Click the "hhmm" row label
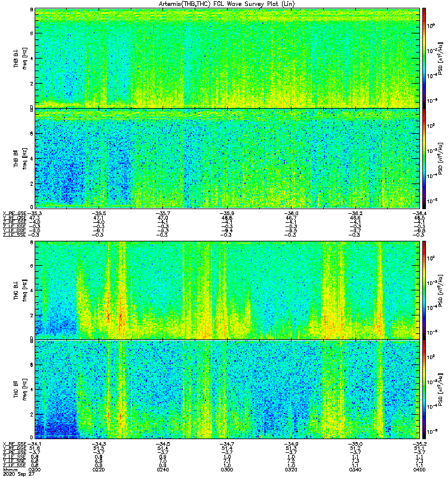This screenshot has height=478, width=448. [x=10, y=470]
